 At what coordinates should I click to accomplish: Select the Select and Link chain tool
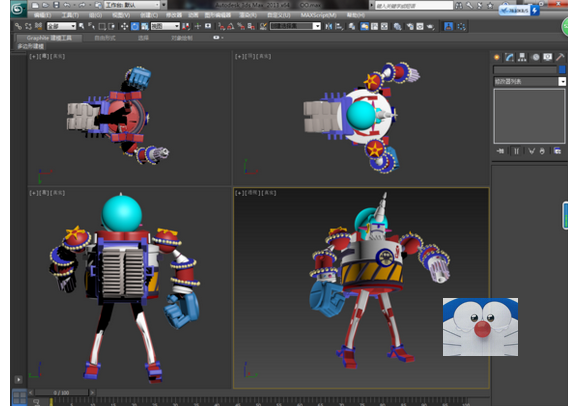(x=18, y=26)
